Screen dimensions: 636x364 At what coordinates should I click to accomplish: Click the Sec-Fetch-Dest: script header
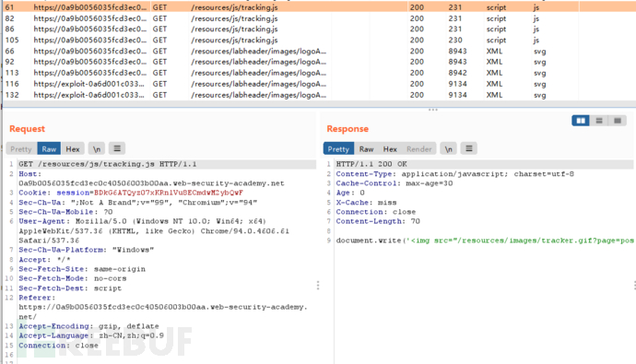(x=70, y=288)
